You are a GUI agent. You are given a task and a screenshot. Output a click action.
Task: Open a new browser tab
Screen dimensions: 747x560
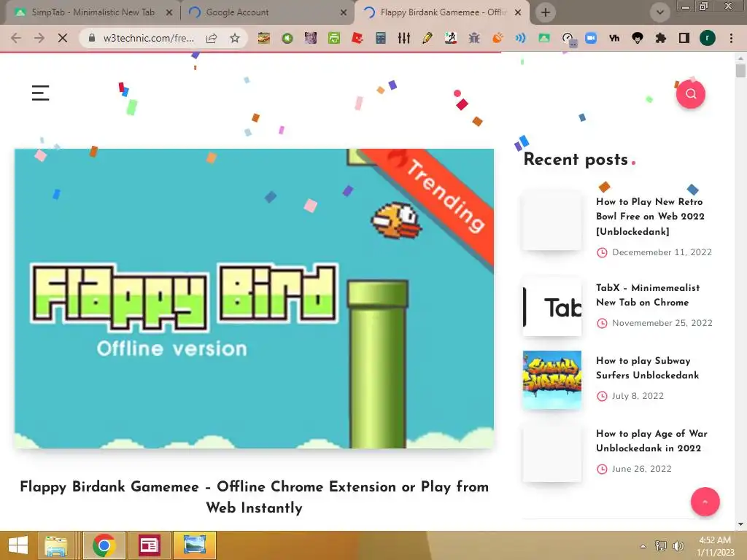pos(546,12)
